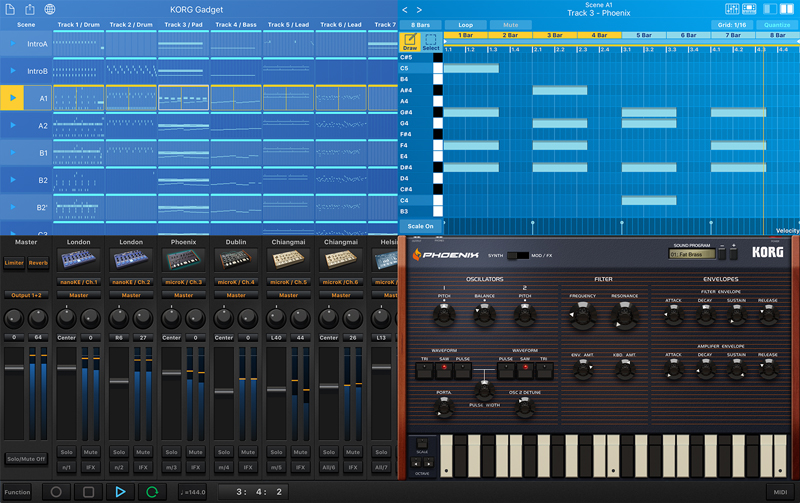Select Track 6 / Lead column header
Screen dimensions: 800x503
(340, 24)
